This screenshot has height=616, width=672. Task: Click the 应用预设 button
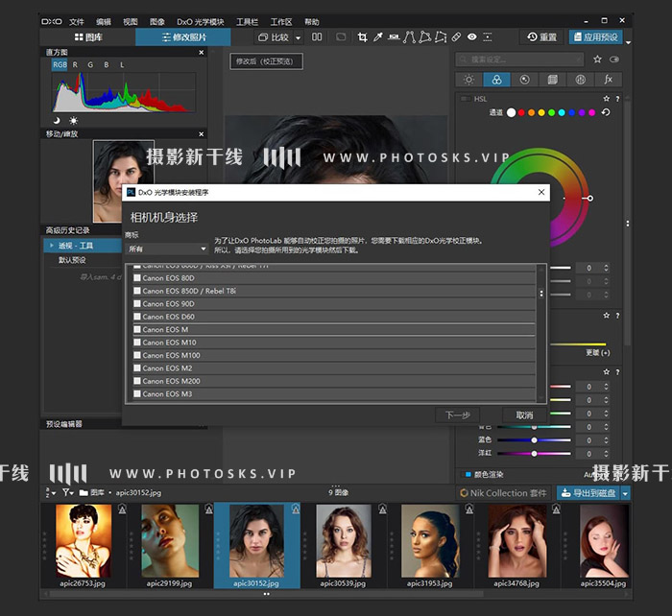pos(596,37)
